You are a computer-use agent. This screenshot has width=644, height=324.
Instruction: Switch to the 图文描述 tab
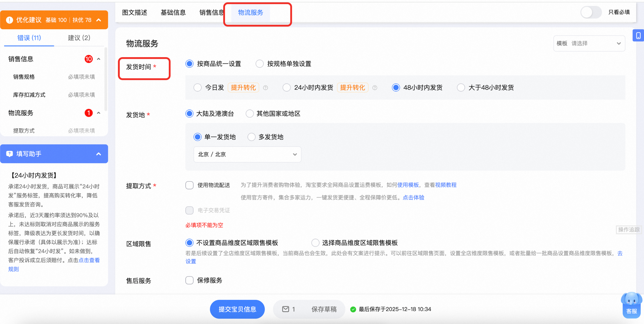click(x=135, y=12)
